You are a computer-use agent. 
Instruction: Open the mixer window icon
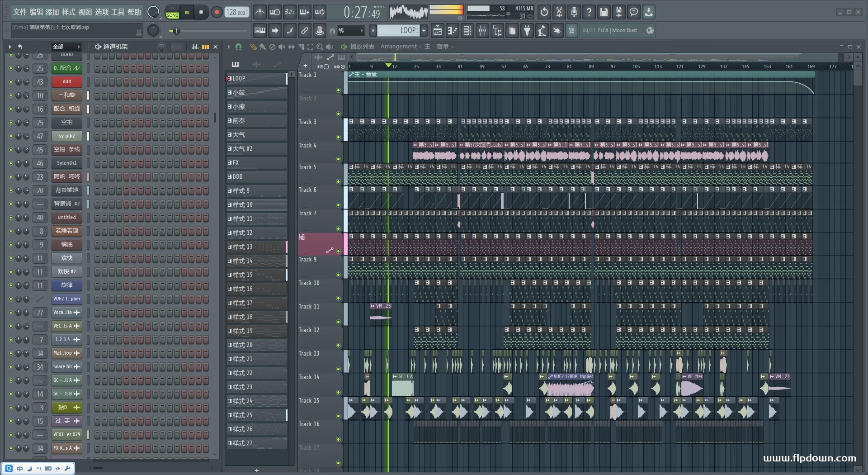coord(482,31)
